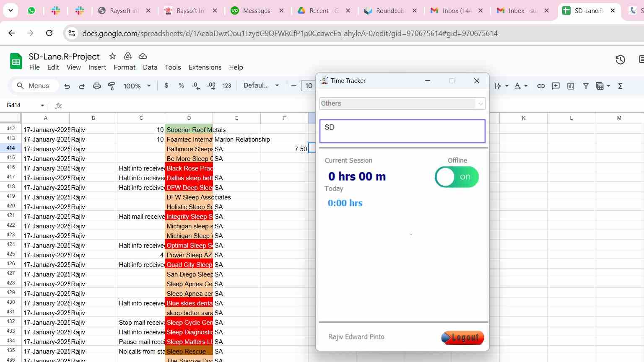Open the filter views table dropdown
This screenshot has width=644, height=362.
tap(603, 86)
